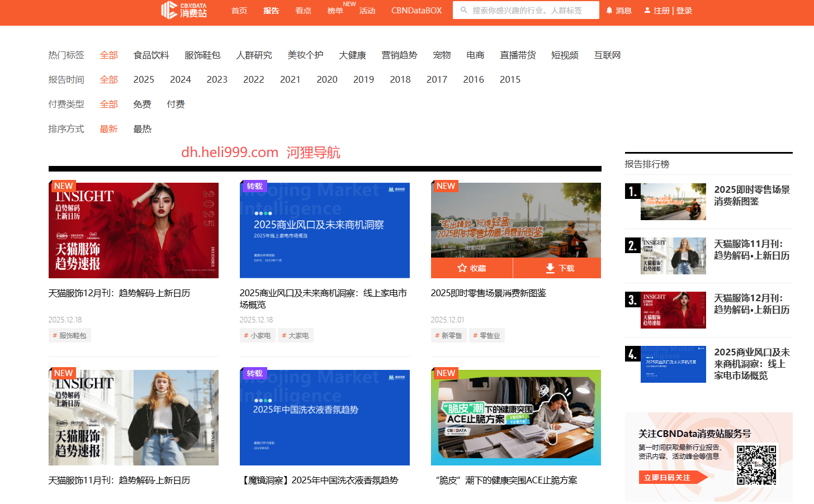Click the NEW badge on the orange report card

[x=446, y=186]
